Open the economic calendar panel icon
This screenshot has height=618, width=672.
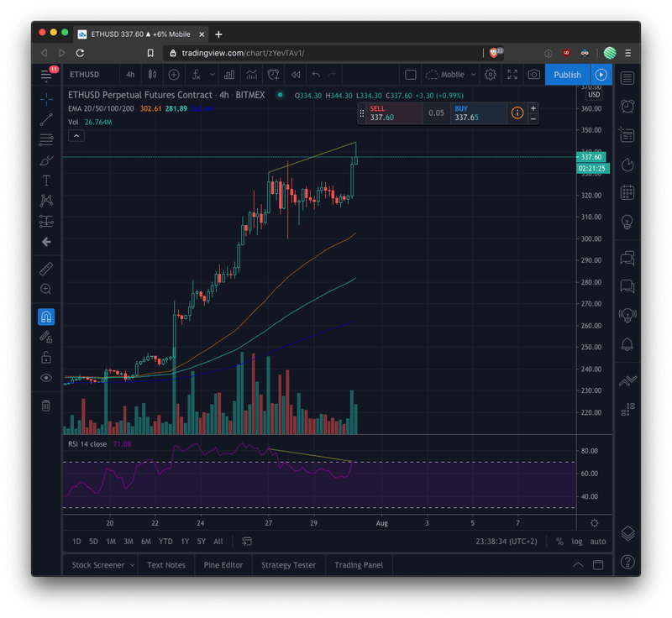[627, 192]
